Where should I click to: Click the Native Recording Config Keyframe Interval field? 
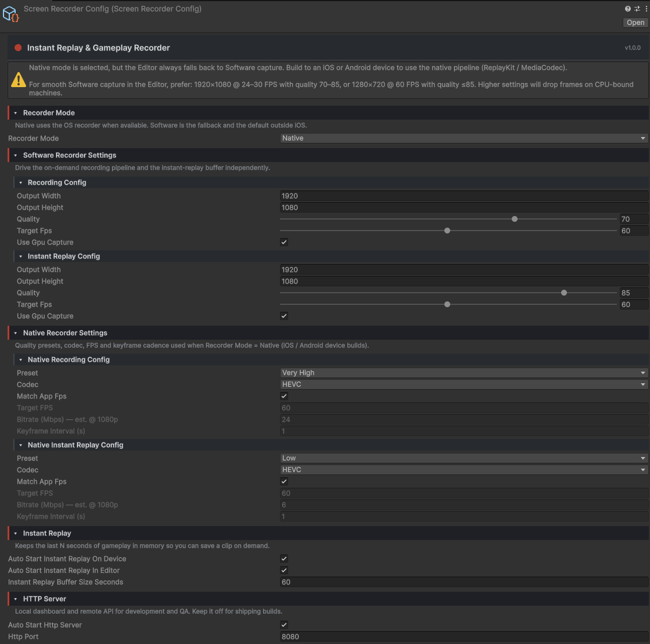[x=464, y=431]
